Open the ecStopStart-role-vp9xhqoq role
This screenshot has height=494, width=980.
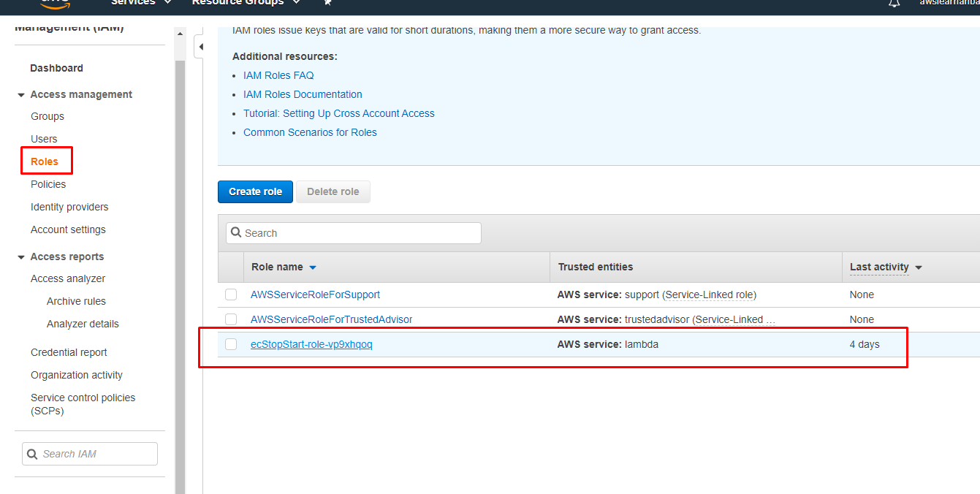click(311, 344)
